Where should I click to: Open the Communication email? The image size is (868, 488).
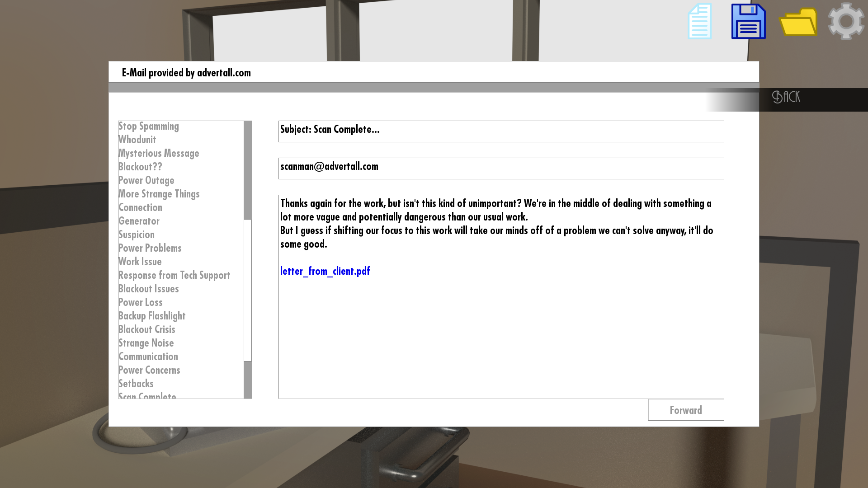pos(148,357)
